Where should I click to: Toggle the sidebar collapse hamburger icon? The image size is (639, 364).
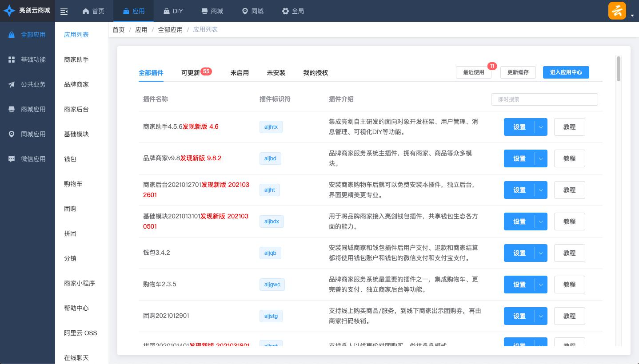(x=64, y=11)
